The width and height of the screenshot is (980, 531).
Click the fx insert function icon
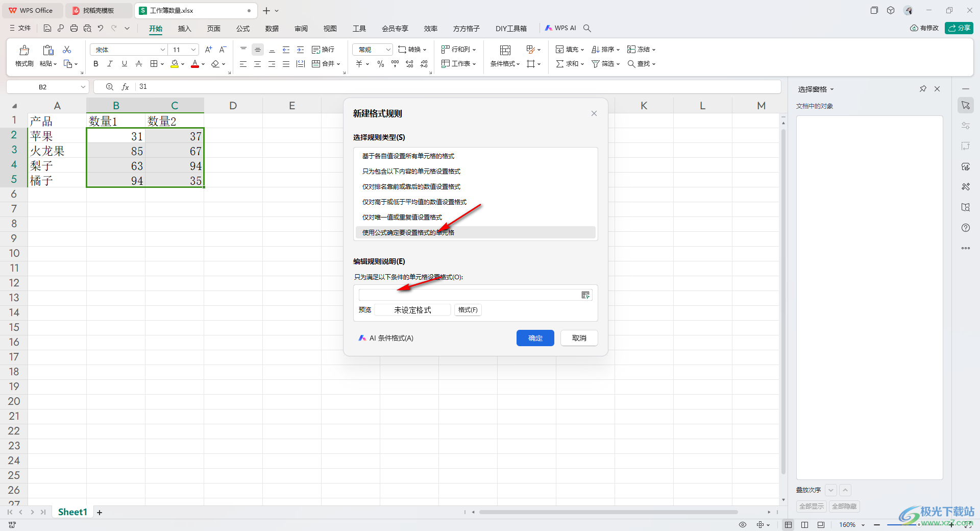pyautogui.click(x=125, y=87)
